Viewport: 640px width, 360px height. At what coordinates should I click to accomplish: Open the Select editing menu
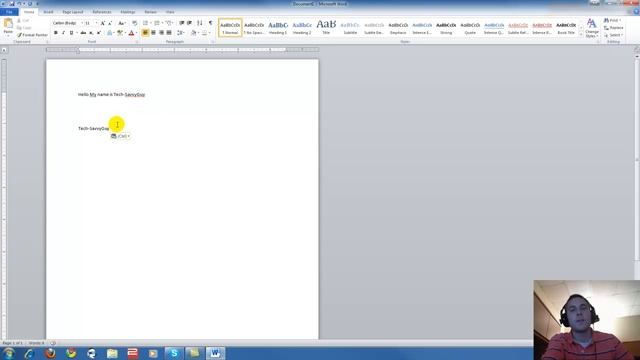click(613, 35)
